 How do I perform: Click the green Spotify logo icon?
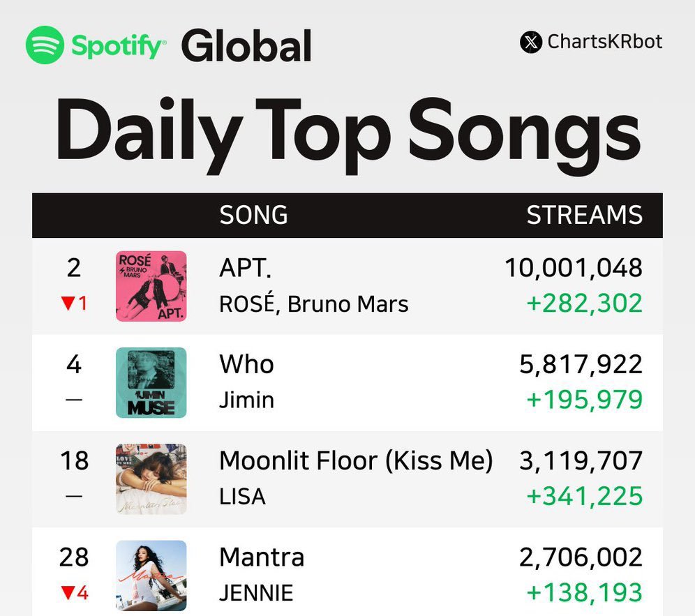(x=45, y=45)
